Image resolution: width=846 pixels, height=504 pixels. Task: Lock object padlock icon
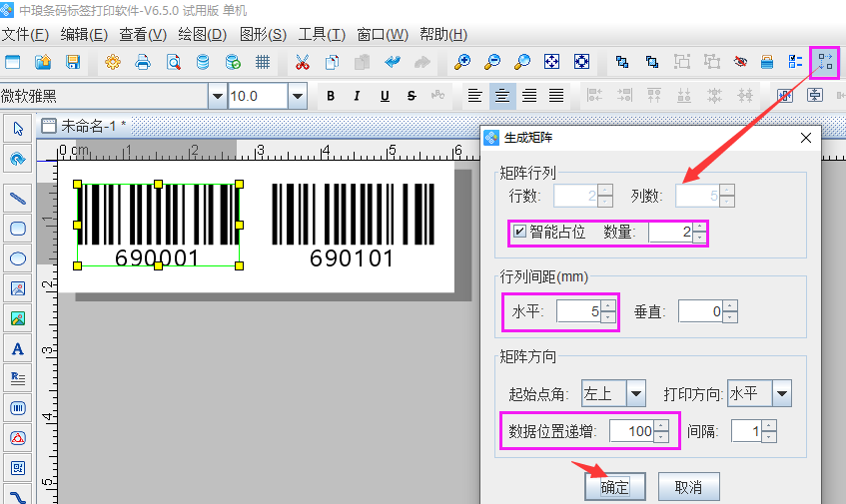767,62
